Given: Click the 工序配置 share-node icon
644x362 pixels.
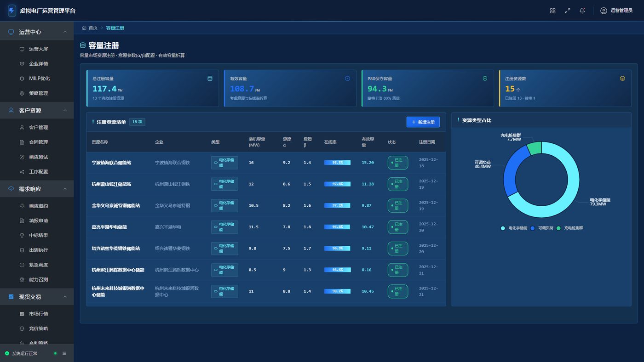Looking at the screenshot, I should click(x=22, y=171).
